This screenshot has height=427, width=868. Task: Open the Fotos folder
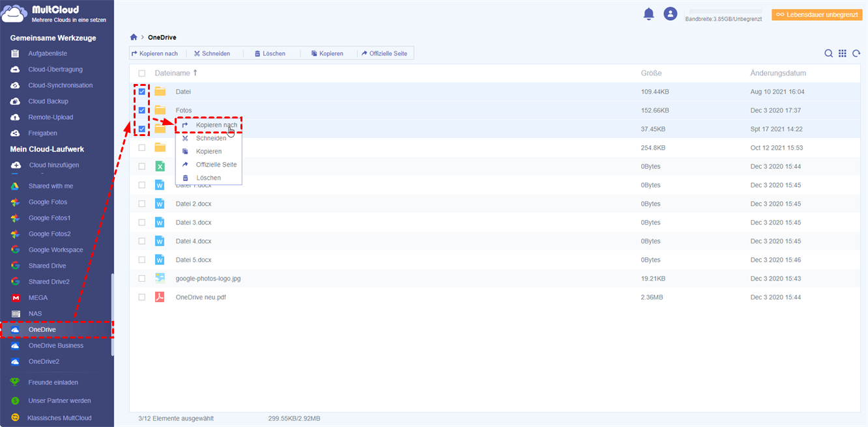click(x=184, y=111)
